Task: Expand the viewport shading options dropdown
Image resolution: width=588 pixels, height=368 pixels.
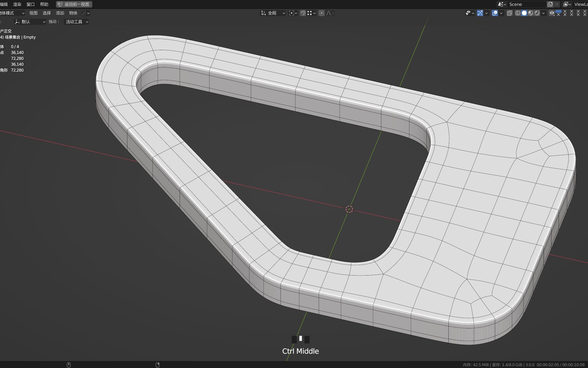Action: click(543, 13)
